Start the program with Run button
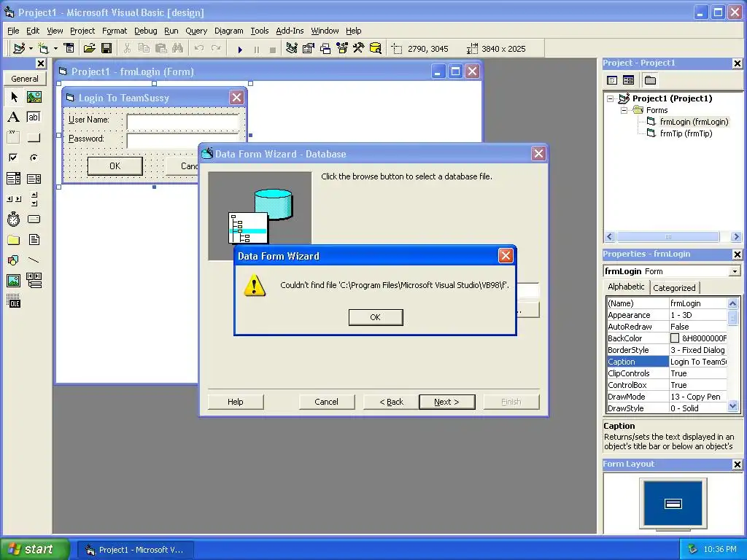The image size is (747, 560). [240, 49]
